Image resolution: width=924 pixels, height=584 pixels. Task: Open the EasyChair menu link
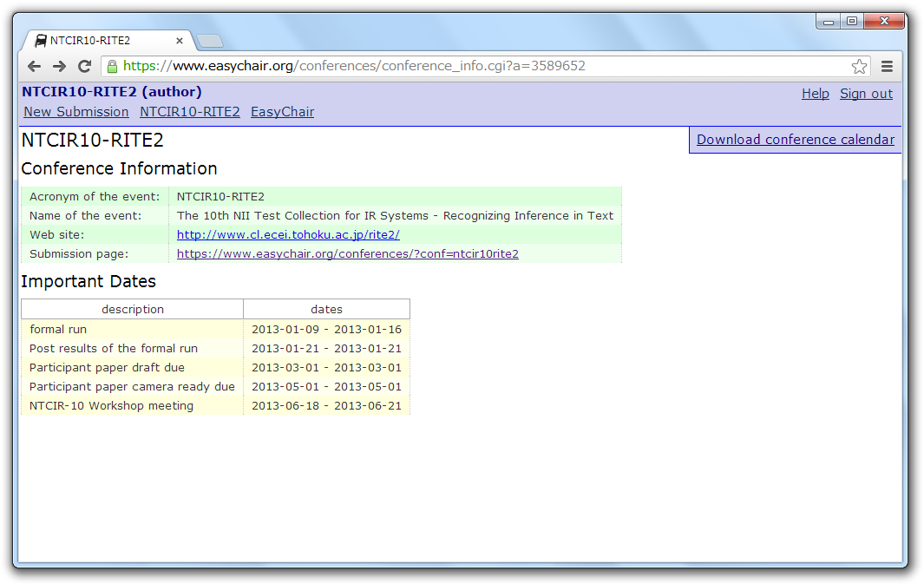[x=282, y=112]
